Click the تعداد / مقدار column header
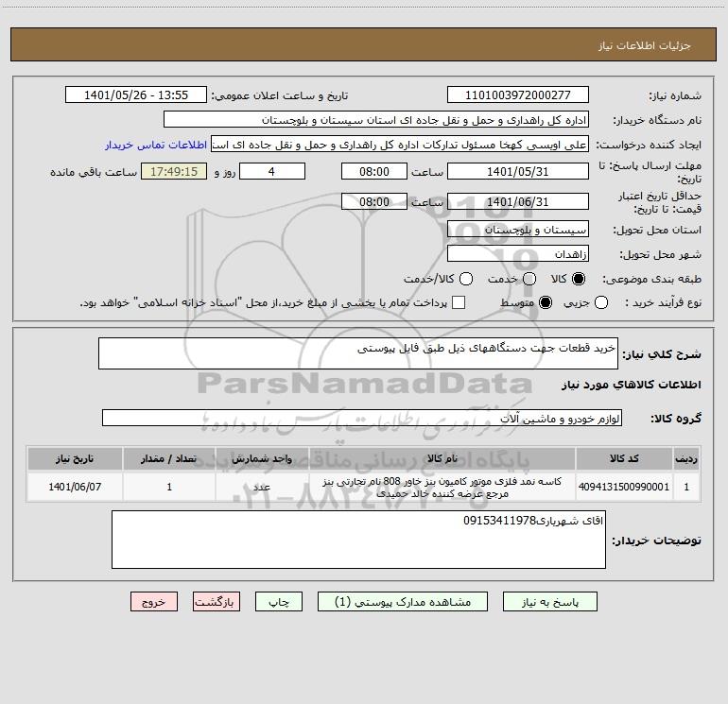 [169, 458]
